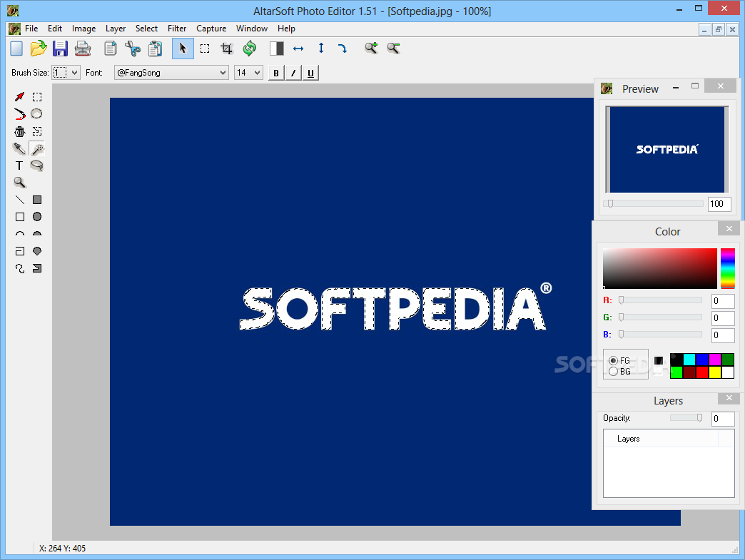Image resolution: width=745 pixels, height=560 pixels.
Task: Paste using the clipboard icon
Action: point(155,49)
